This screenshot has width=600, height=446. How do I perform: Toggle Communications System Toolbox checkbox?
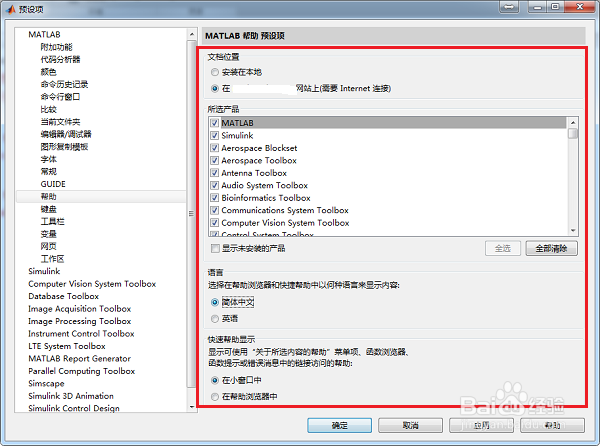(x=215, y=210)
